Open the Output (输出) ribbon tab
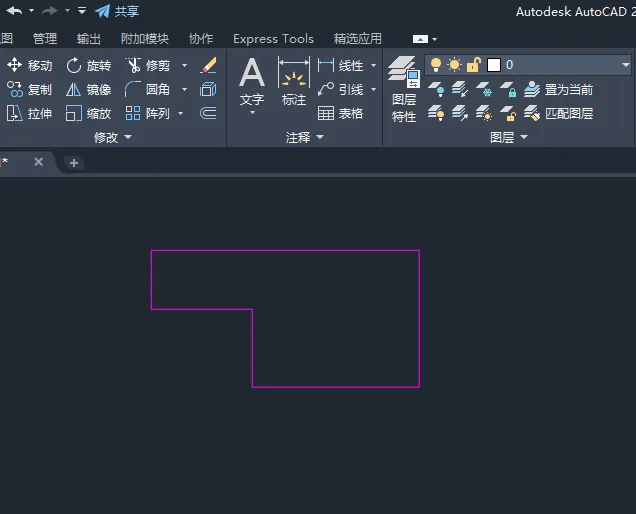Screen dimensions: 636x514 tap(88, 39)
